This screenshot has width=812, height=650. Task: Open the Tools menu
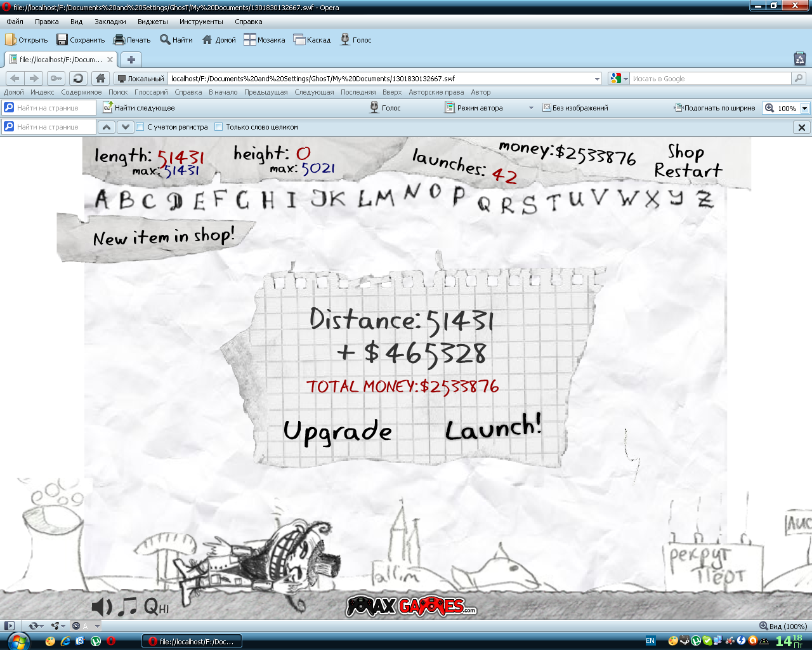pos(200,22)
